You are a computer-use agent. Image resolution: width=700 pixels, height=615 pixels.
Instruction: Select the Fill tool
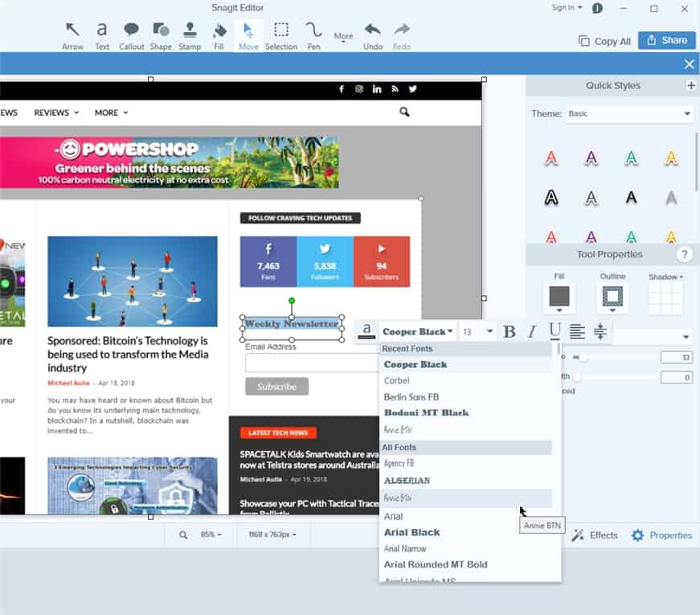(219, 36)
